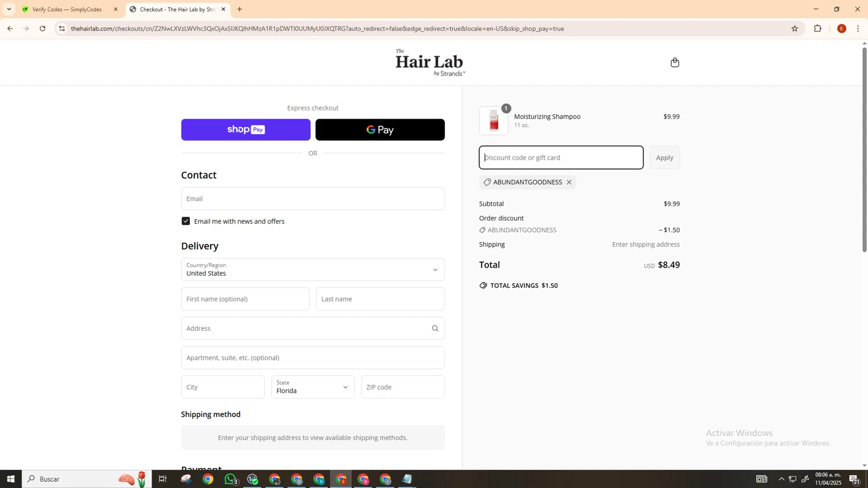
Task: Click the pen/ink workspace tray icon
Action: [x=805, y=479]
